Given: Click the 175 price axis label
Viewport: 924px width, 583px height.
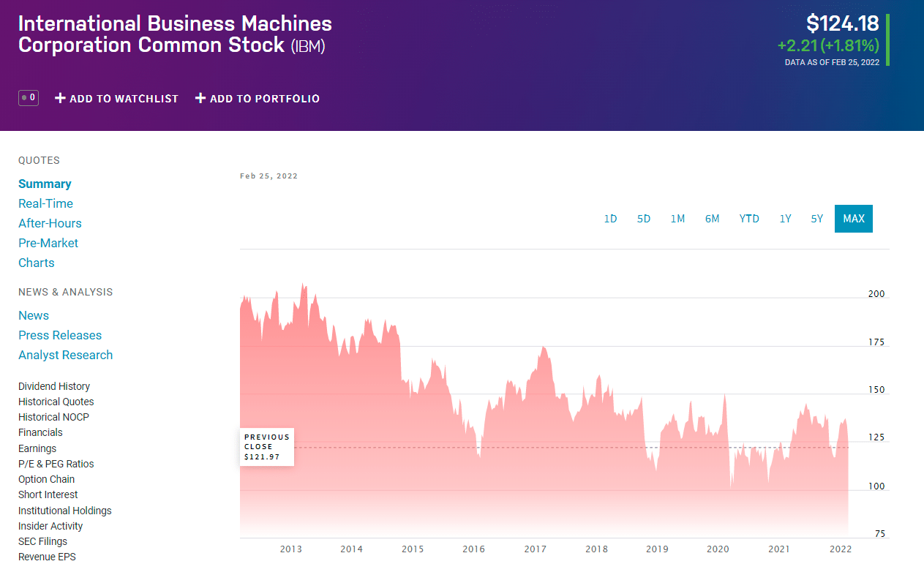Looking at the screenshot, I should (876, 342).
